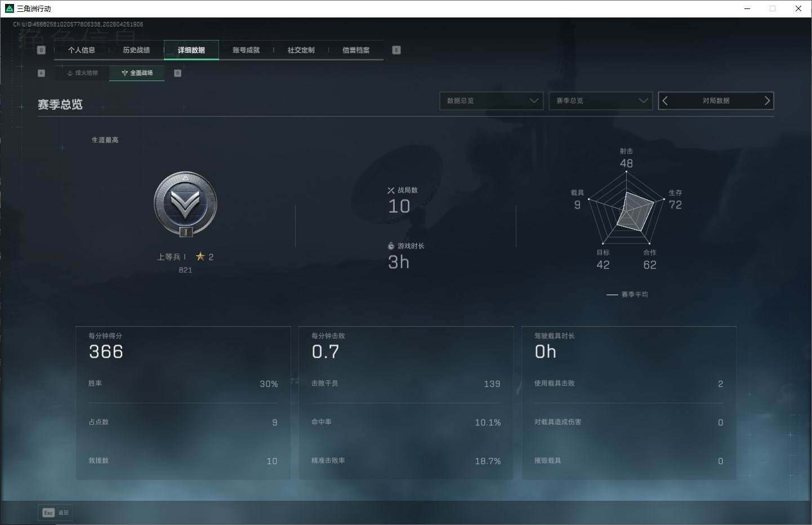Viewport: 812px width, 525px height.
Task: Select the 详细数据 tab
Action: (191, 50)
